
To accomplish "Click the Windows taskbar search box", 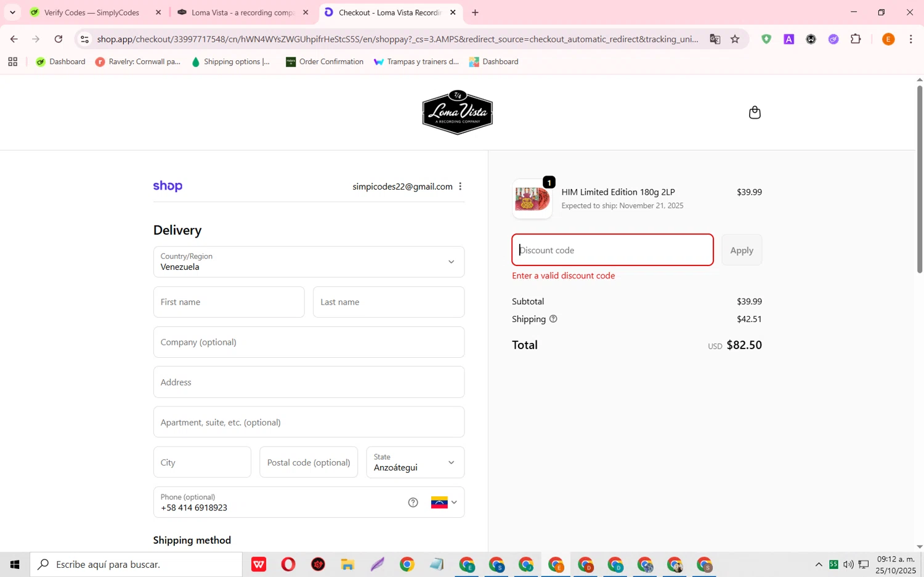I will [x=136, y=564].
